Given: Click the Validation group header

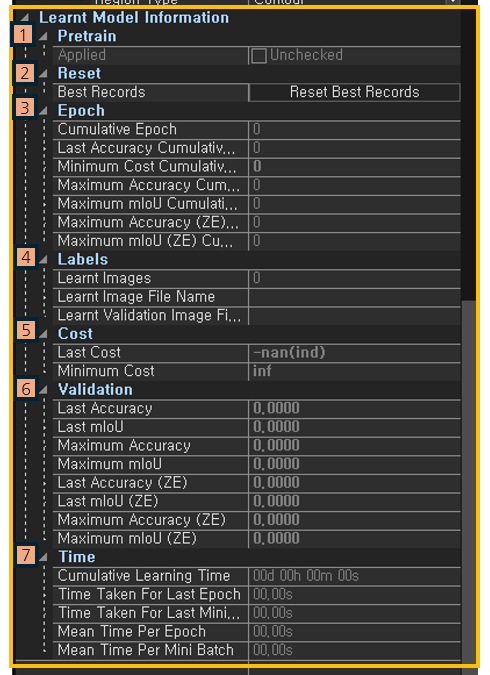Looking at the screenshot, I should pos(95,390).
